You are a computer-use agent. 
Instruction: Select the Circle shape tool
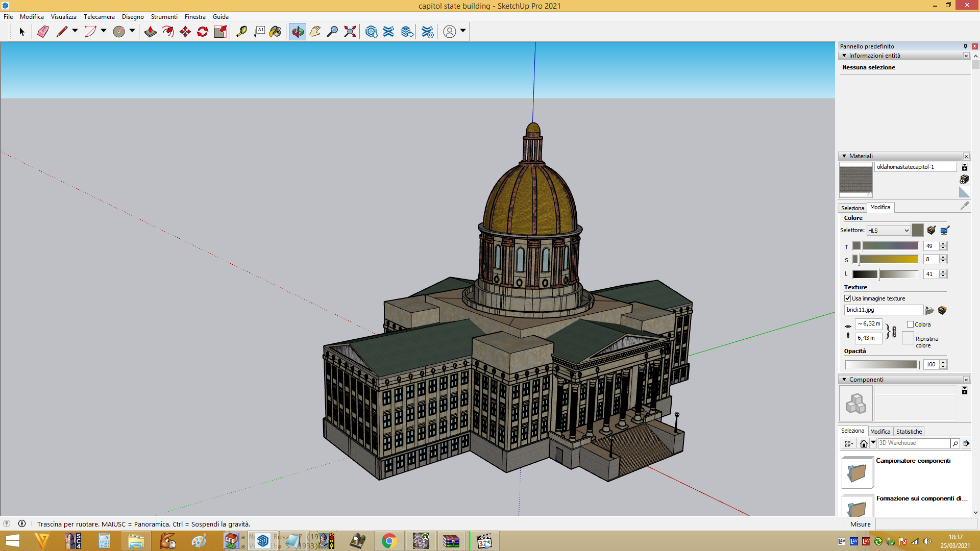(x=119, y=32)
